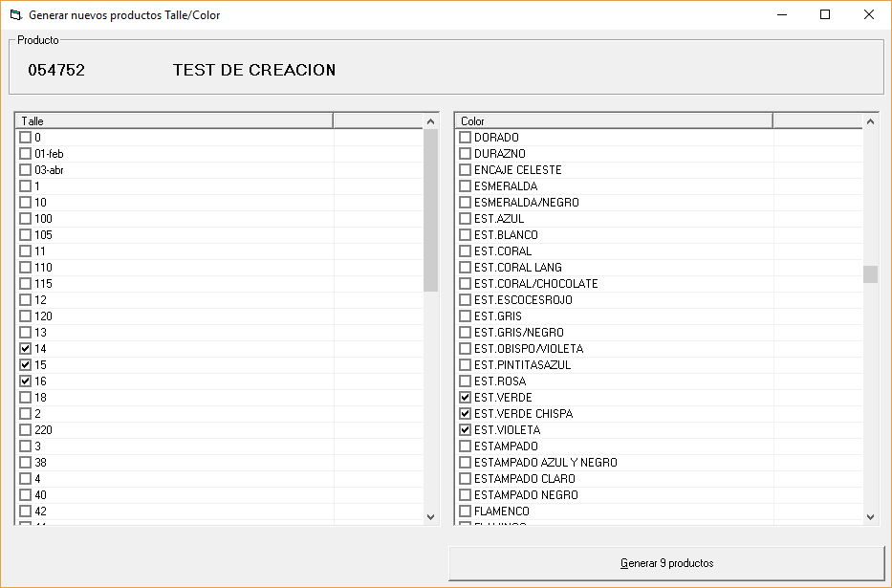Click the Generar 9 productos button
Viewport: 892px width, 588px height.
[666, 563]
